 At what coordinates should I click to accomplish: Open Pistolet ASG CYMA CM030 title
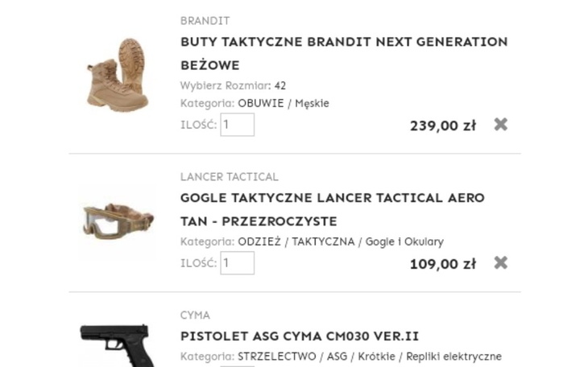300,336
